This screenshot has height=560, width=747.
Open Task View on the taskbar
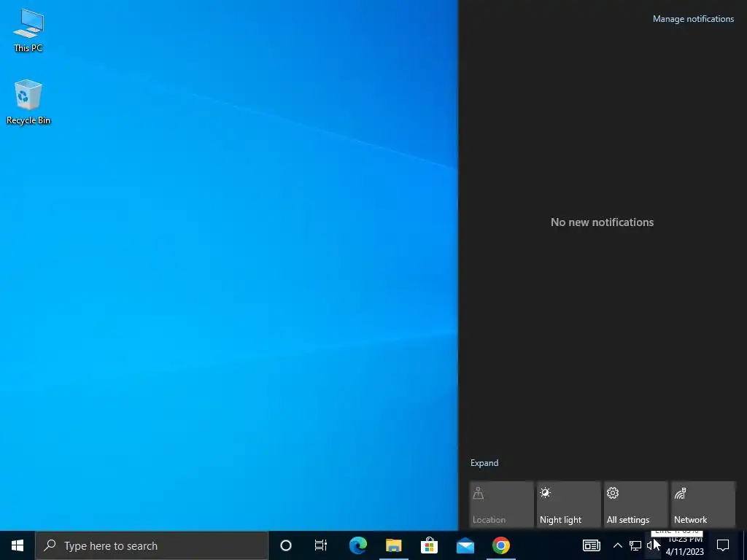pyautogui.click(x=321, y=545)
